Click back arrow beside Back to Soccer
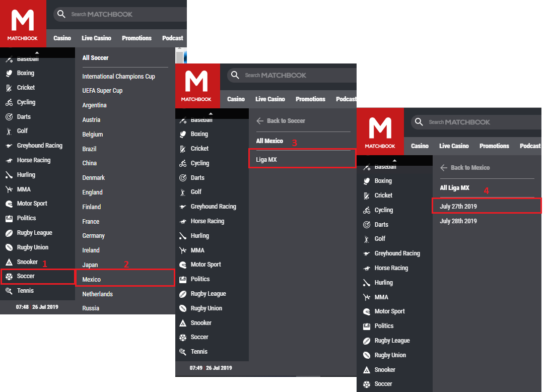Screen dimensions: 549x392 tap(260, 121)
